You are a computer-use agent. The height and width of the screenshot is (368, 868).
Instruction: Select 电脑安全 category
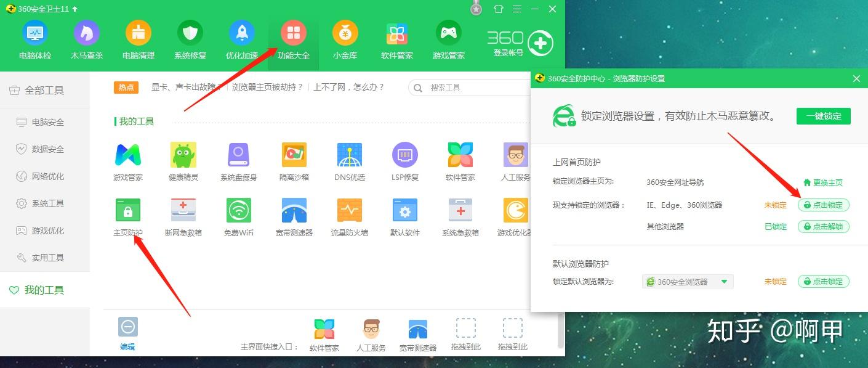coord(45,122)
